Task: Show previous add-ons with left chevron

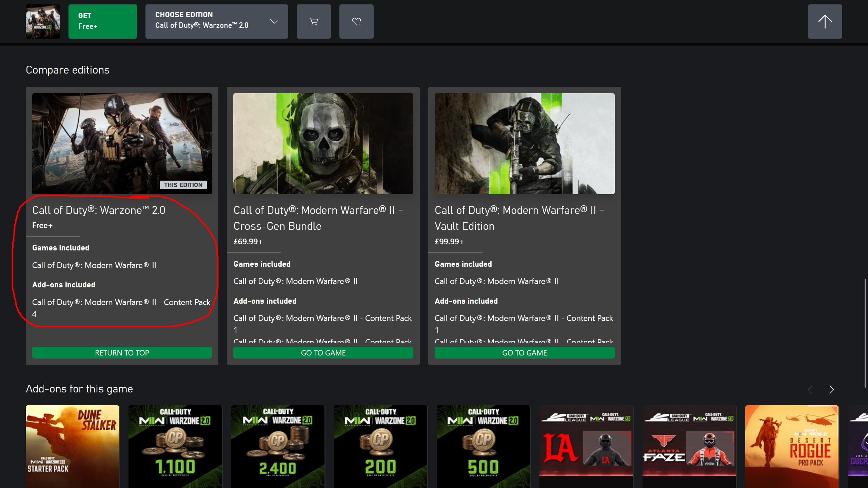Action: (x=810, y=390)
